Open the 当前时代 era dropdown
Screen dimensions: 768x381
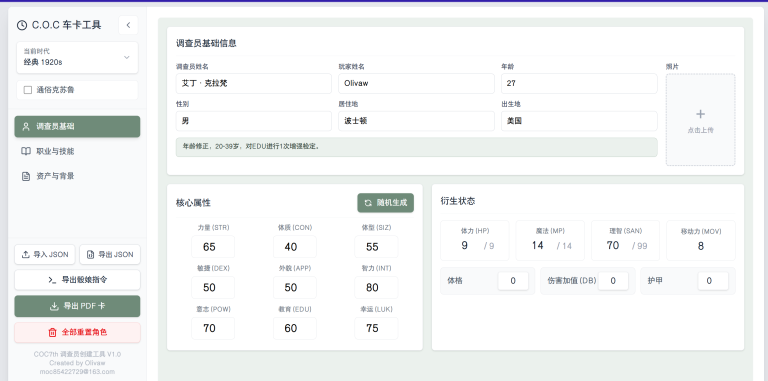pos(77,57)
